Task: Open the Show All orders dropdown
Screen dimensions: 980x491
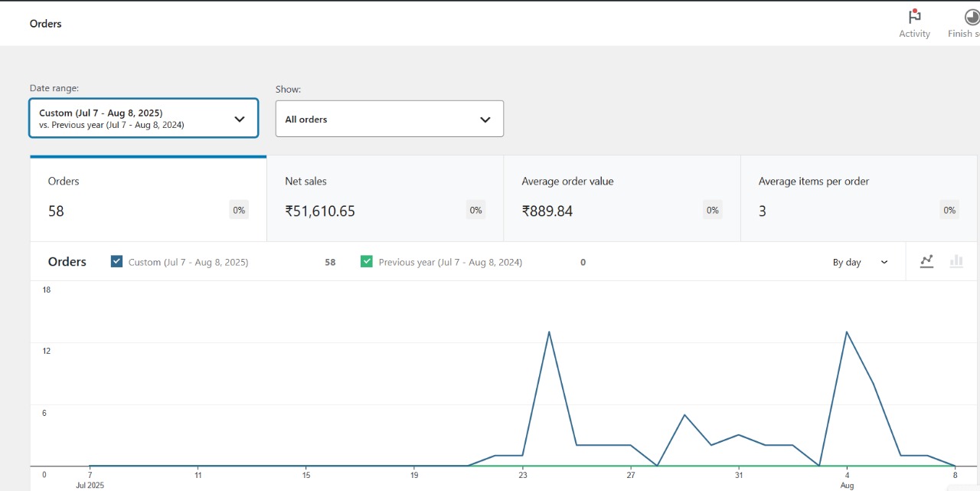Action: click(x=390, y=119)
